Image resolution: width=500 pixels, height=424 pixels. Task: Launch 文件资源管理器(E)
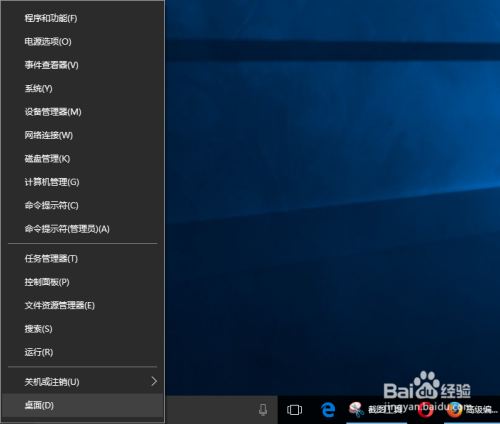pos(82,305)
